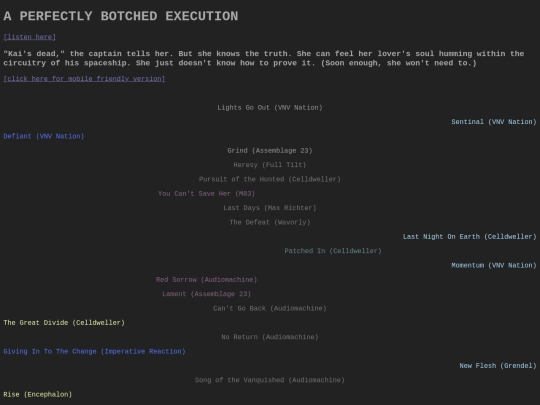Select track Rise (Encephalon)
This screenshot has height=405, width=540.
[x=38, y=394]
